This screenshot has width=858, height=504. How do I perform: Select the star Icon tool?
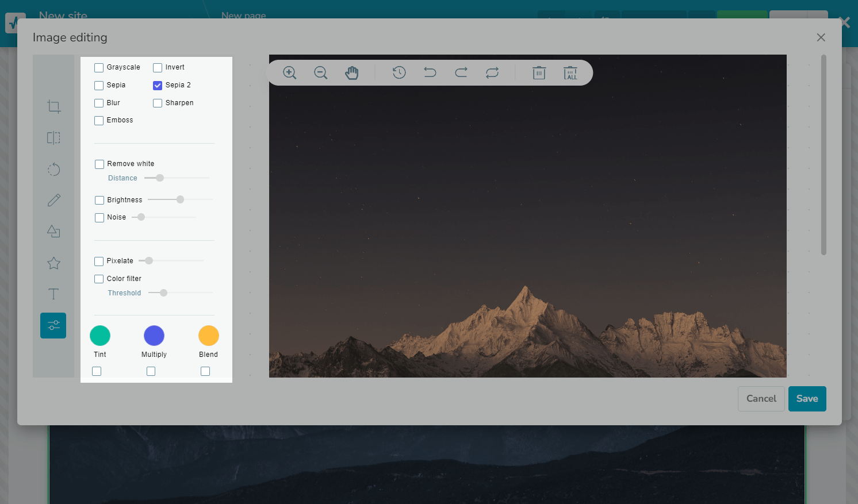tap(53, 263)
